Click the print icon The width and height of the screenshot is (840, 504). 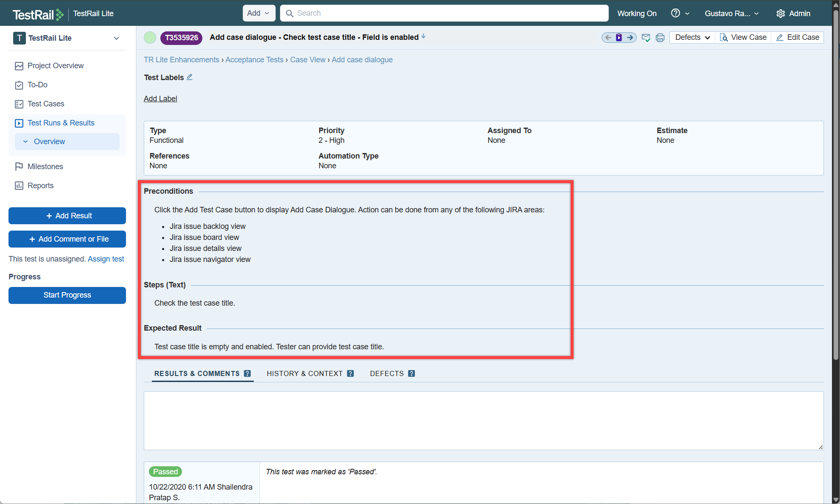pos(660,38)
